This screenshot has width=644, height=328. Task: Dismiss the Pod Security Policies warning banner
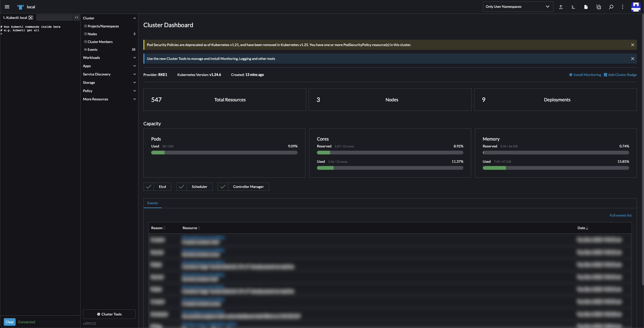pyautogui.click(x=633, y=45)
